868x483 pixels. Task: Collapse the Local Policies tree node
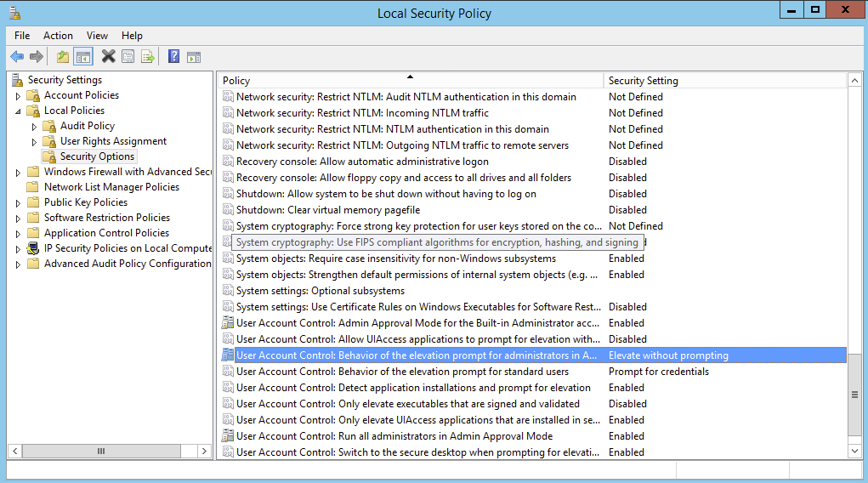[x=19, y=111]
